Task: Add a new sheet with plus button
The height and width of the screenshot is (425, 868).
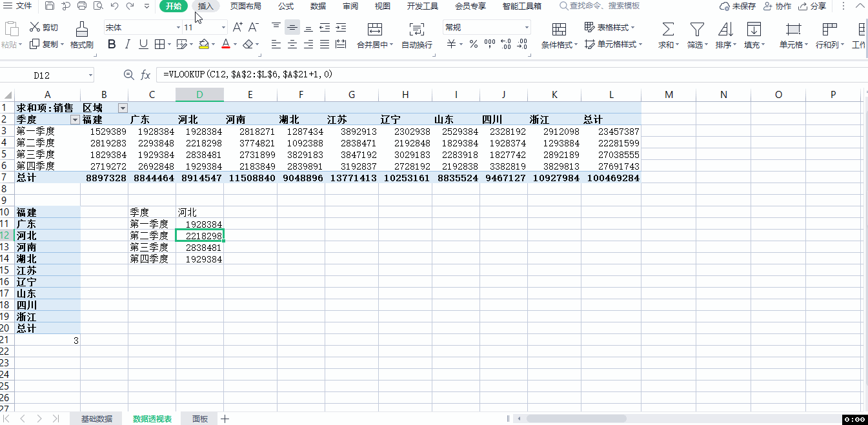Action: (x=225, y=419)
